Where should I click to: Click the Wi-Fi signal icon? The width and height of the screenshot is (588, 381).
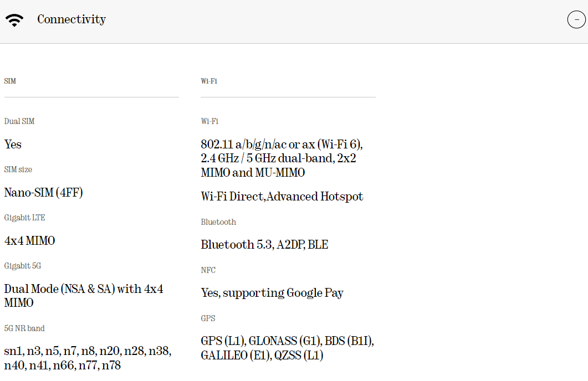point(14,20)
